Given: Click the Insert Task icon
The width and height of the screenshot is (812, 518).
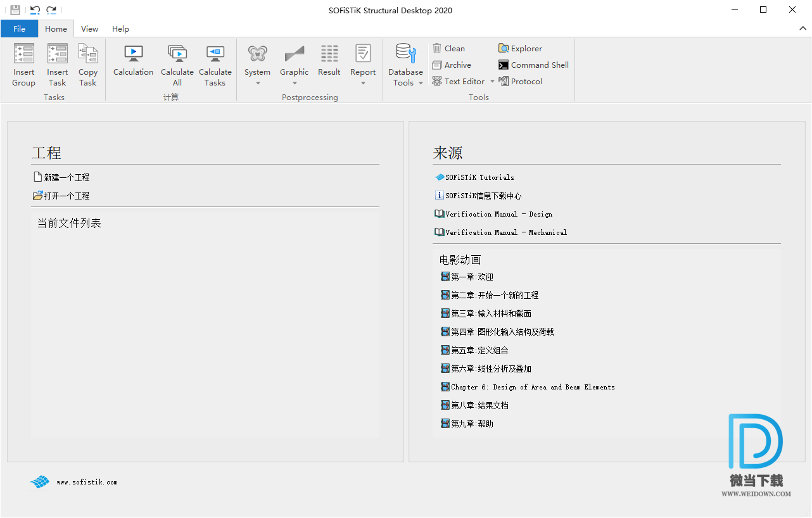Looking at the screenshot, I should point(57,54).
